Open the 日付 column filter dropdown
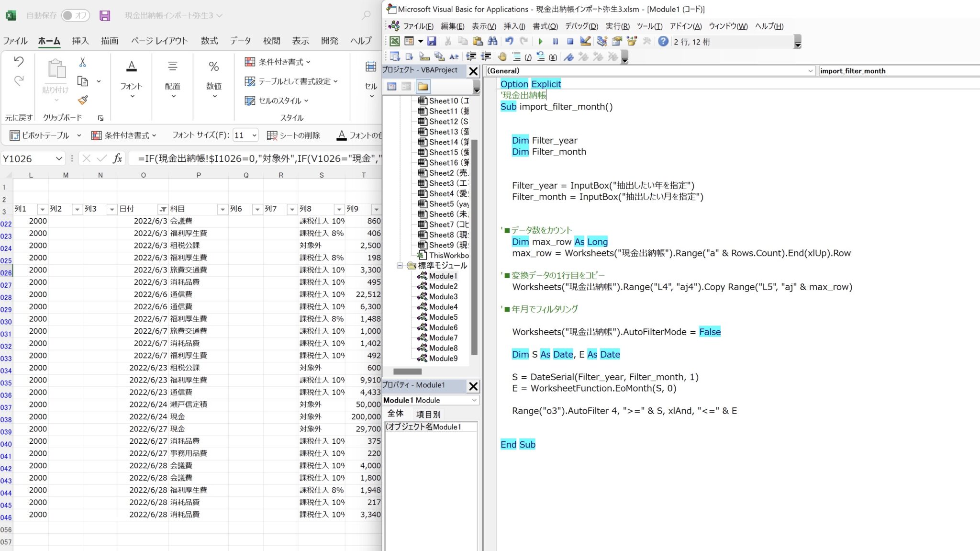Screen dimensions: 980x551 (163, 209)
